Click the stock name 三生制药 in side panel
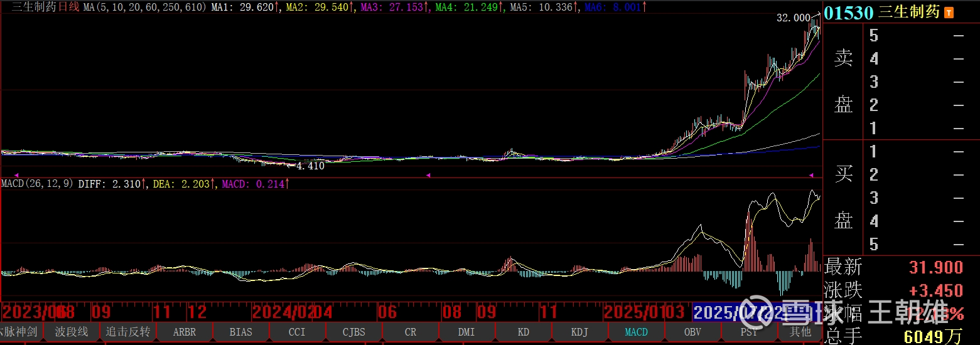This screenshot has width=980, height=345. (x=909, y=13)
